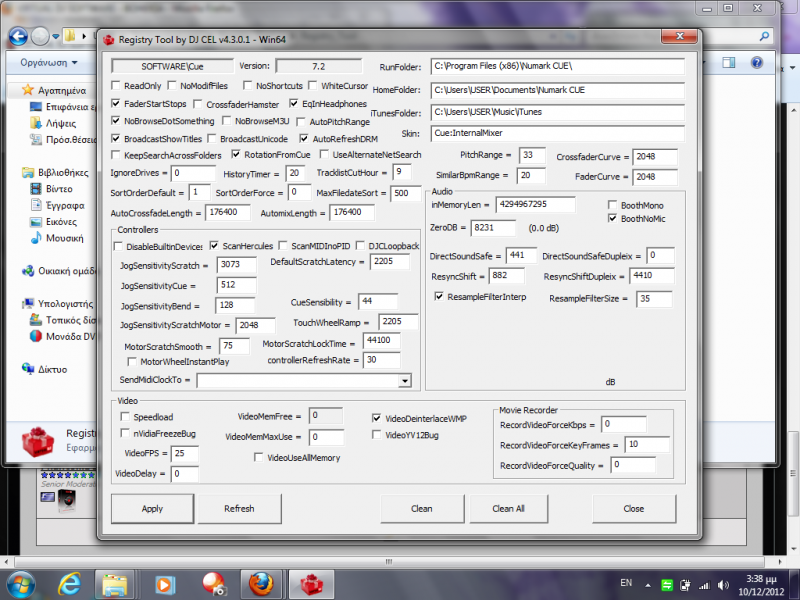Select Εικόνες library in sidebar

61,222
